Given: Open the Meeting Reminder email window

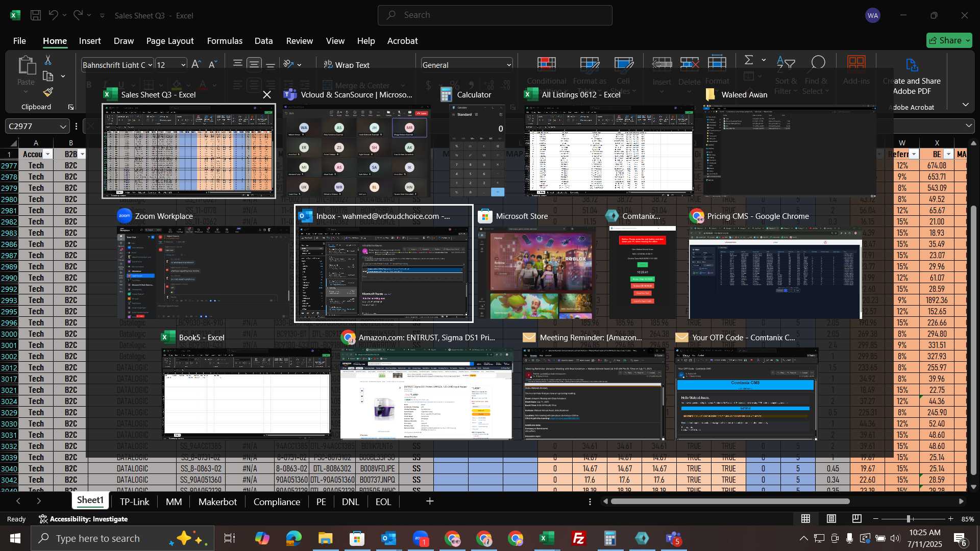Looking at the screenshot, I should pos(594,394).
